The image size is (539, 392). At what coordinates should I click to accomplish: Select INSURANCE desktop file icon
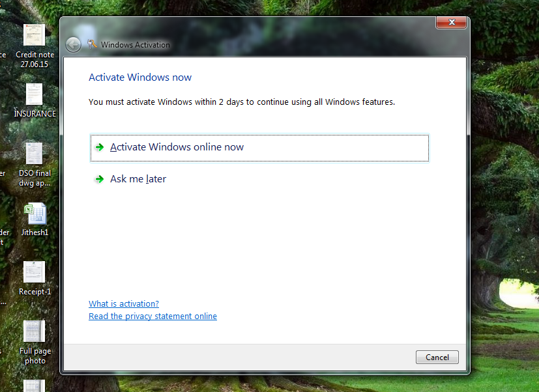tap(35, 101)
